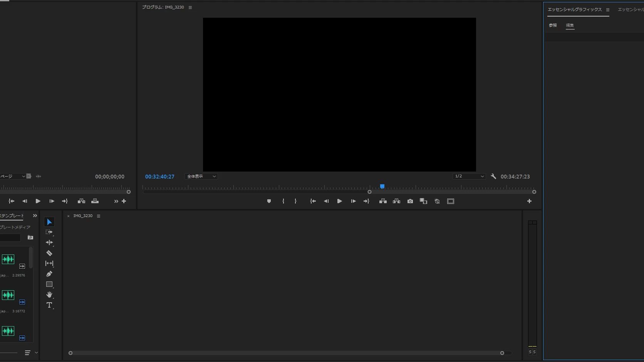Screen dimensions: 644x362
Task: Go to Out point in Program monitor
Action: click(x=366, y=201)
